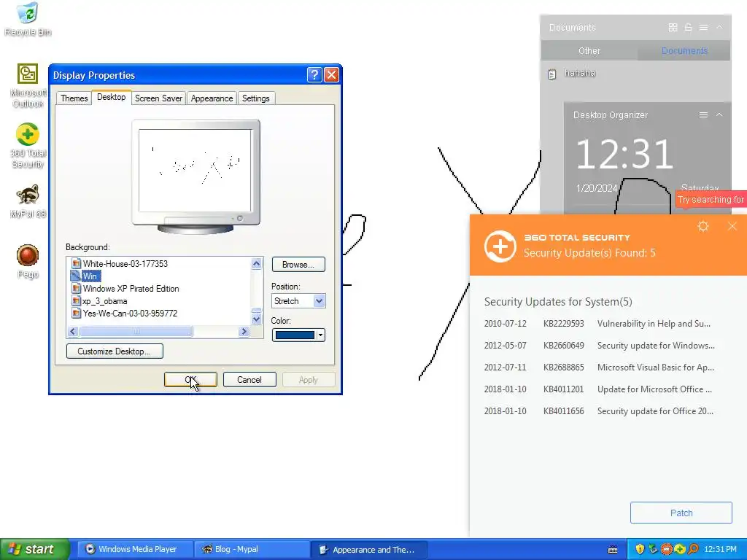Click background list scroll-right arrow

pos(244,332)
